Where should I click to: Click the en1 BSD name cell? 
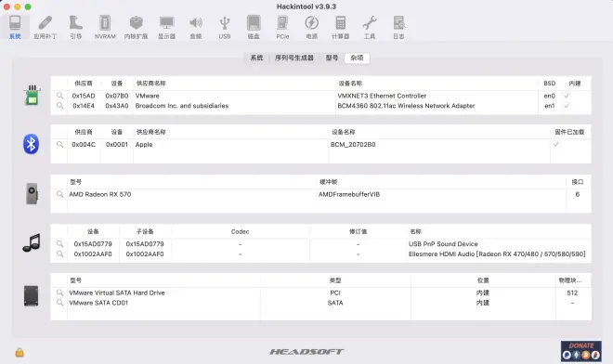point(550,106)
